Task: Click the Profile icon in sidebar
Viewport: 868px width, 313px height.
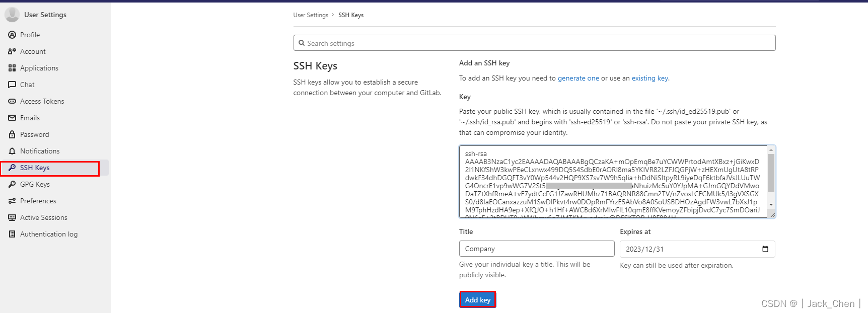Action: (x=12, y=35)
